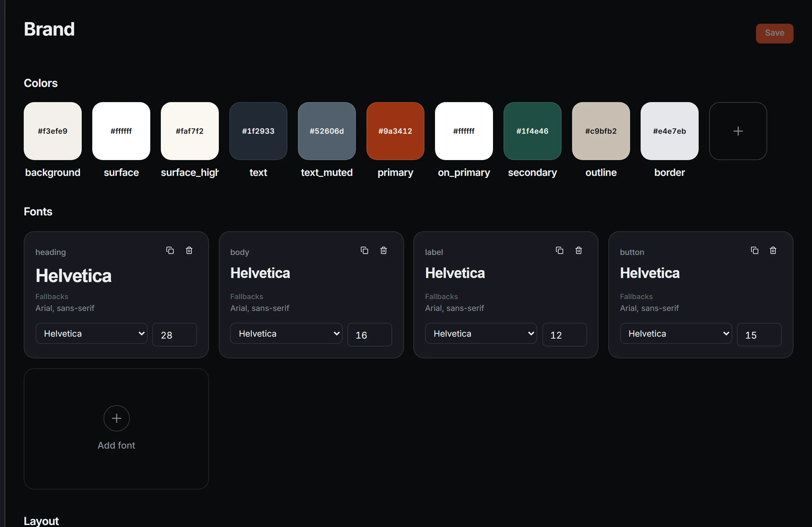Screen dimensions: 812x527
Task: Open the body font family dropdown
Action: coord(286,334)
